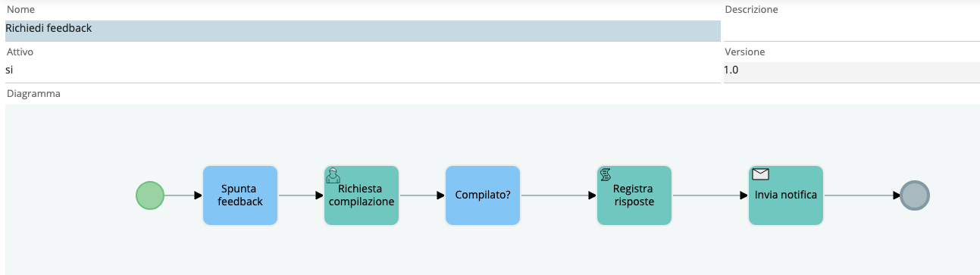Click the script icon on Registra risposte
This screenshot has height=275, width=980.
tap(606, 175)
